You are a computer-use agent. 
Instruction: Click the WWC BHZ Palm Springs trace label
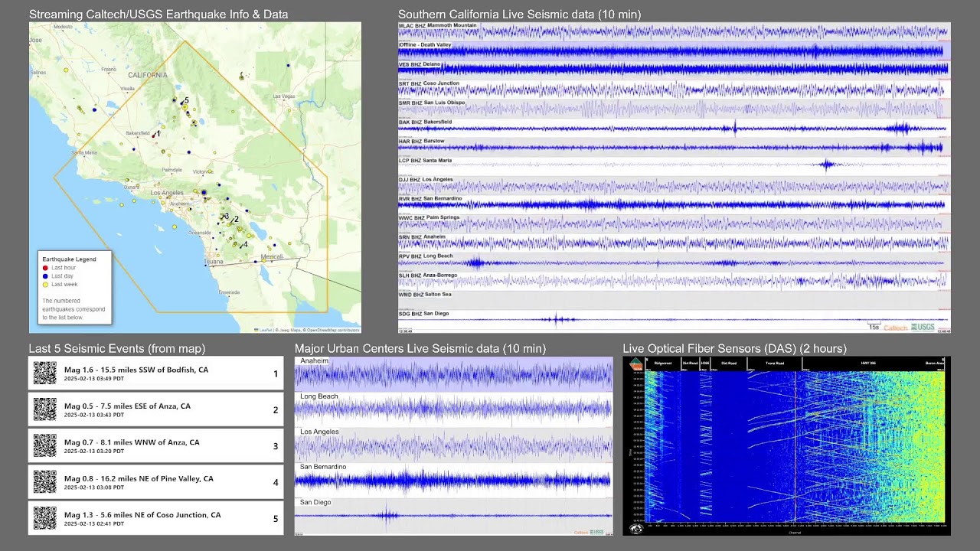point(430,218)
